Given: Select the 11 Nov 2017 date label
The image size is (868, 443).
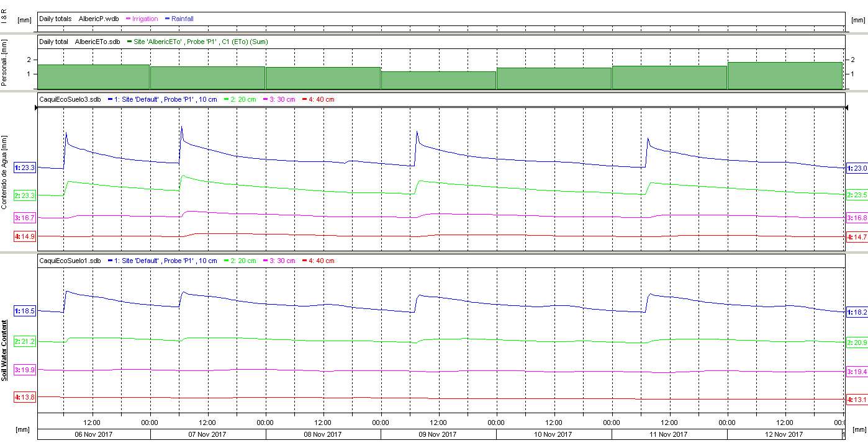Looking at the screenshot, I should tap(669, 434).
